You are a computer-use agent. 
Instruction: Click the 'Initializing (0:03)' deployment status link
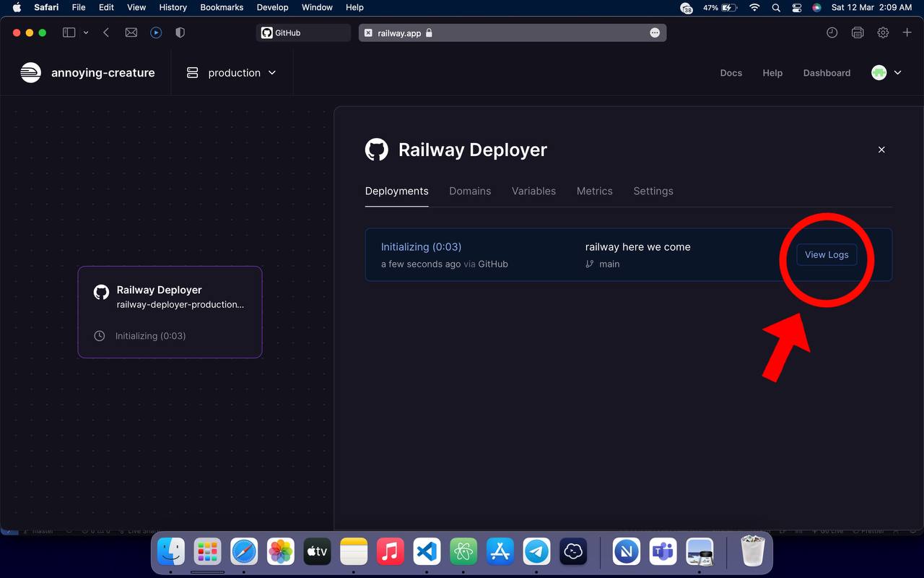(421, 247)
